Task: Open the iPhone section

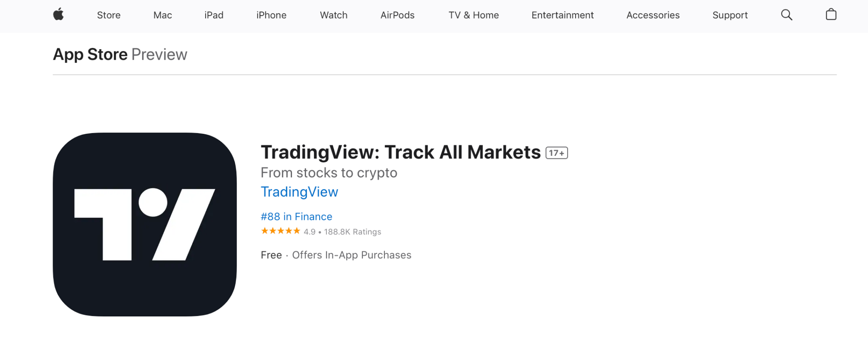Action: point(271,15)
